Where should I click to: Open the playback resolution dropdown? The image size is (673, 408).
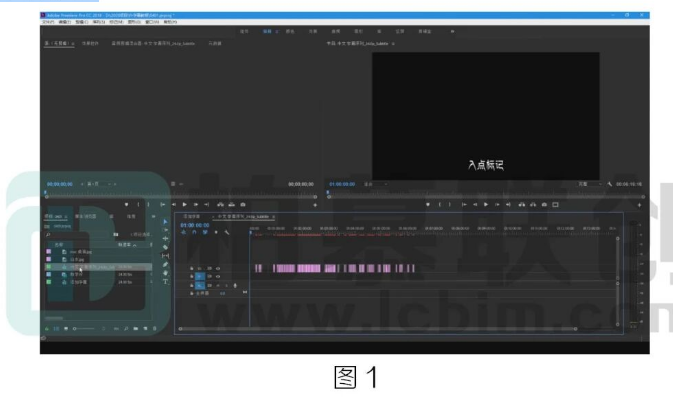coord(589,184)
